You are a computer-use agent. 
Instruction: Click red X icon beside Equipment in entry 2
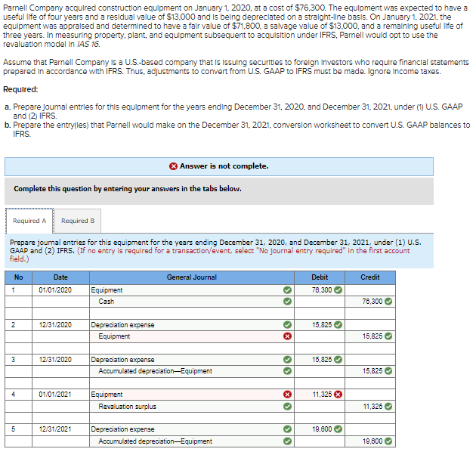click(x=287, y=336)
